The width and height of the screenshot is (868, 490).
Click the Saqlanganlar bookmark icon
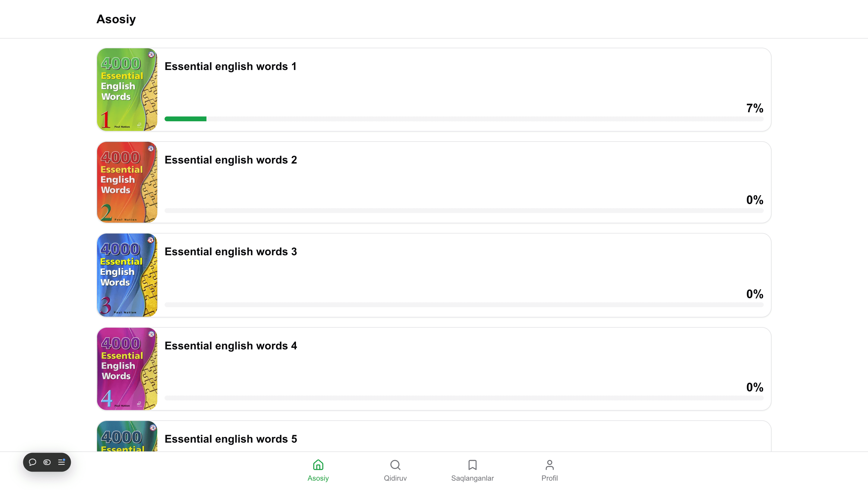(x=472, y=465)
